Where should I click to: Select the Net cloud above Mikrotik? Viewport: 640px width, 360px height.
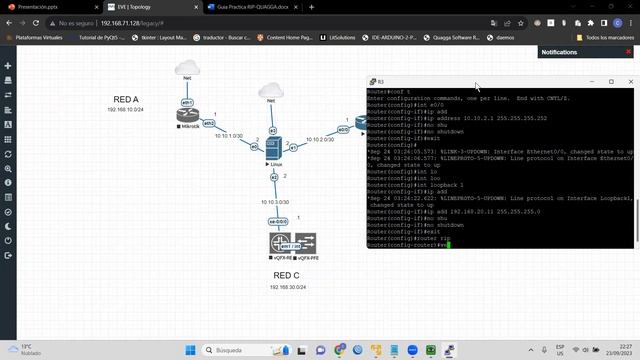(187, 67)
